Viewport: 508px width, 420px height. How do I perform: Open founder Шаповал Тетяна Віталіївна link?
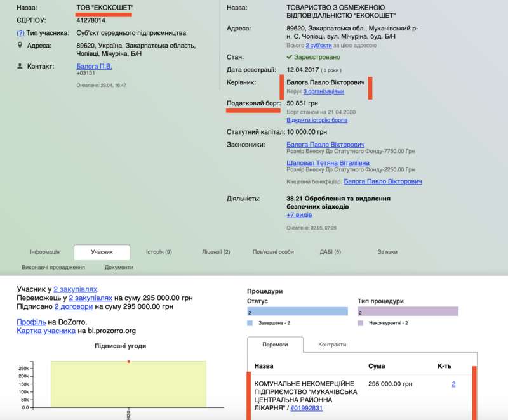(x=328, y=162)
